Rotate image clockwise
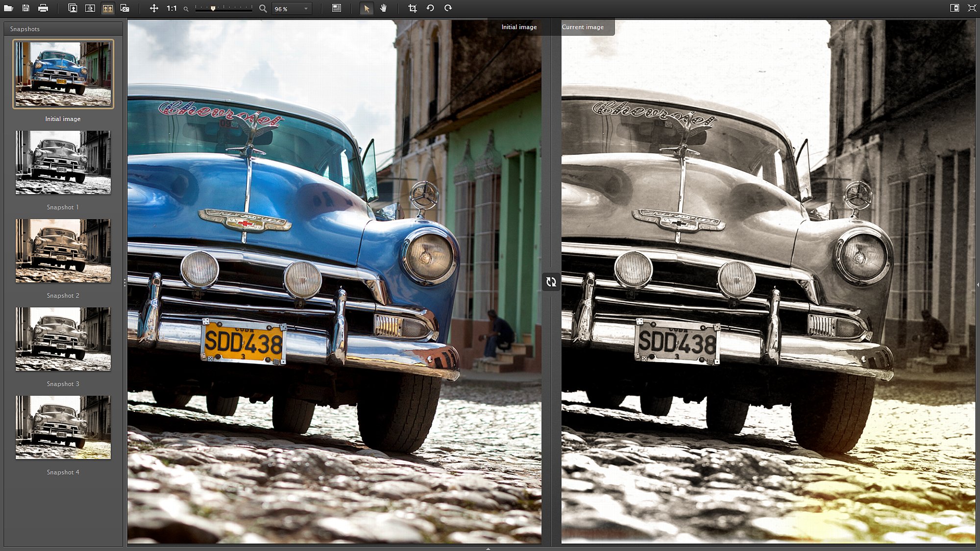 tap(448, 8)
